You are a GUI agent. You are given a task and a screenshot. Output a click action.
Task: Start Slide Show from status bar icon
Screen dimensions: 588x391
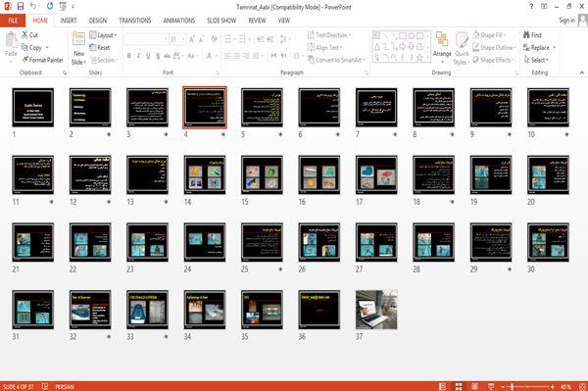click(x=491, y=386)
